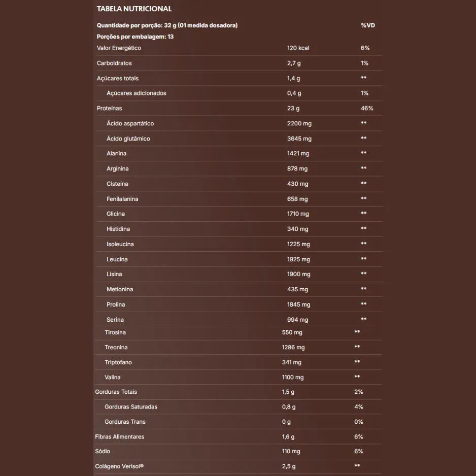Click the Fenilalanina row label
The height and width of the screenshot is (476, 476).
click(122, 199)
